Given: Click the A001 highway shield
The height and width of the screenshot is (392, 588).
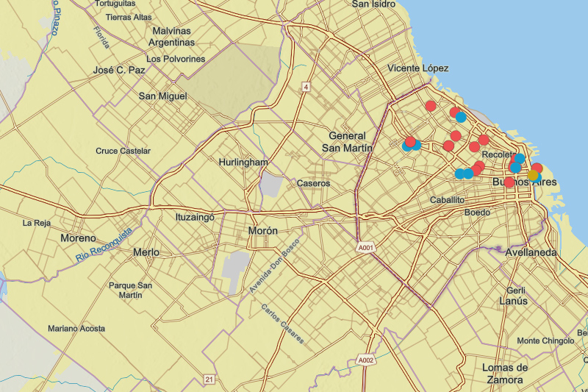Looking at the screenshot, I should 367,248.
